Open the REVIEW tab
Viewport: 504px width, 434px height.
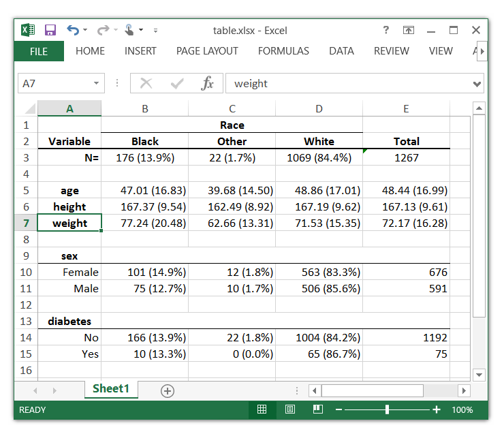click(392, 51)
